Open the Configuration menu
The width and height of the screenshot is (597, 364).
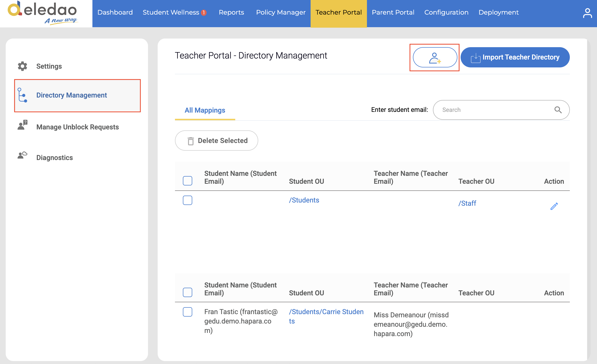click(x=446, y=12)
